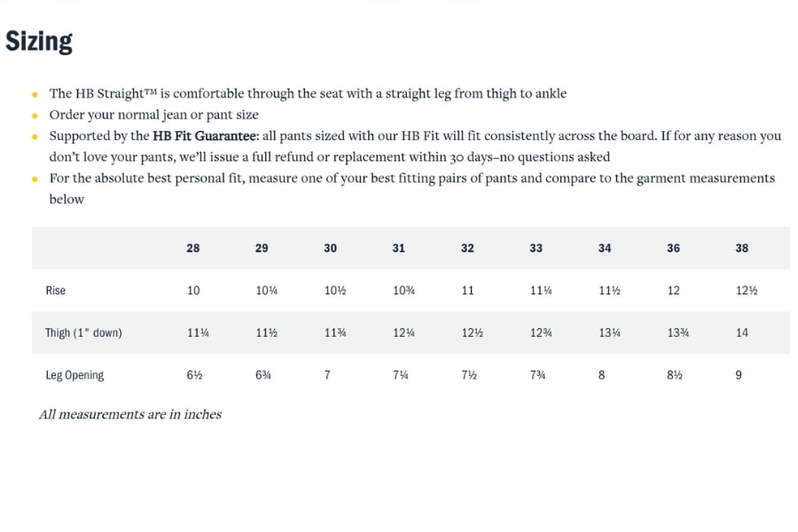Click the Leg Opening row label
798x532 pixels.
[74, 375]
